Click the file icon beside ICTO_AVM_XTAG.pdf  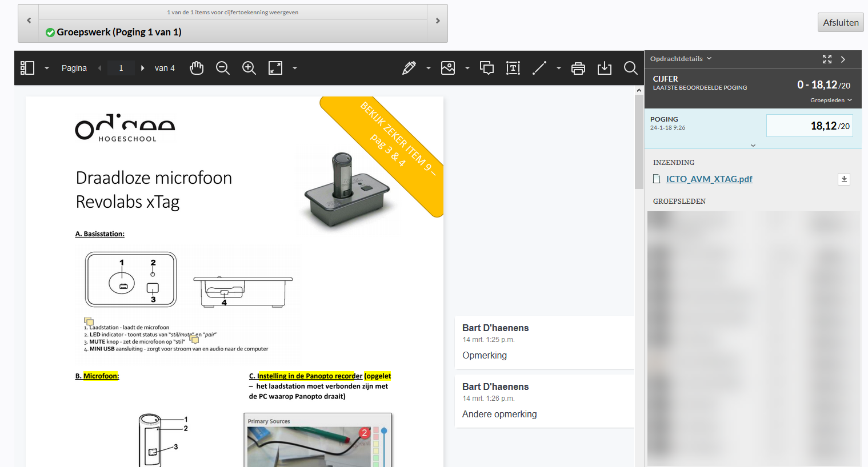(x=657, y=179)
